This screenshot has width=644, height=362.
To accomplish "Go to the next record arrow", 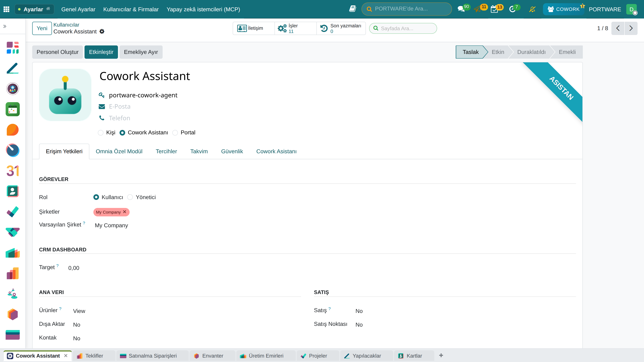I will pyautogui.click(x=631, y=28).
